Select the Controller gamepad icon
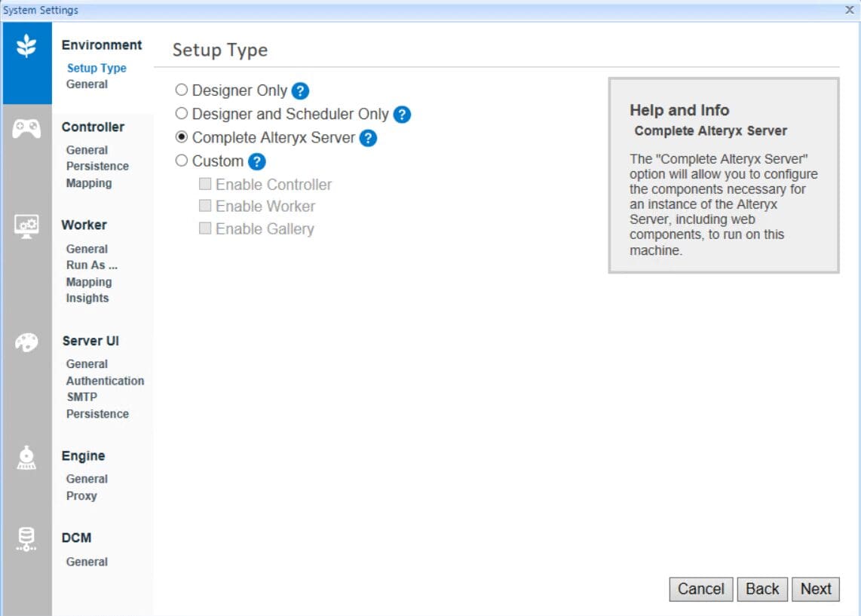This screenshot has height=616, width=861. pos(26,127)
